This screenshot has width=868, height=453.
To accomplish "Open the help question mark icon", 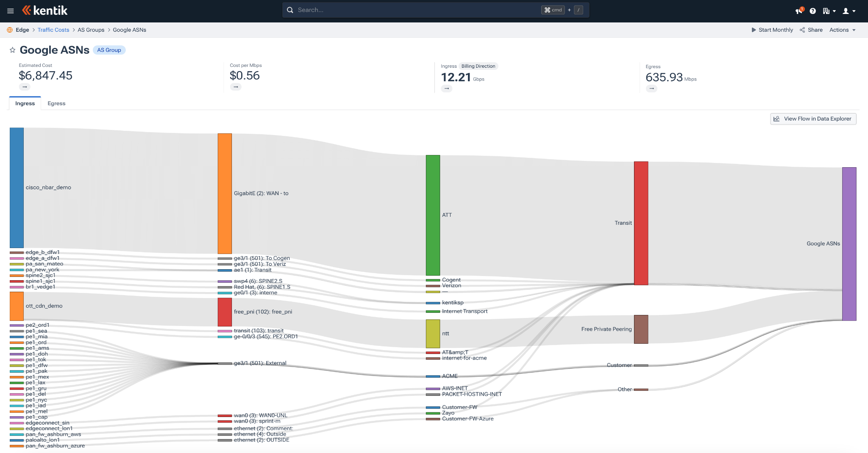I will point(812,11).
